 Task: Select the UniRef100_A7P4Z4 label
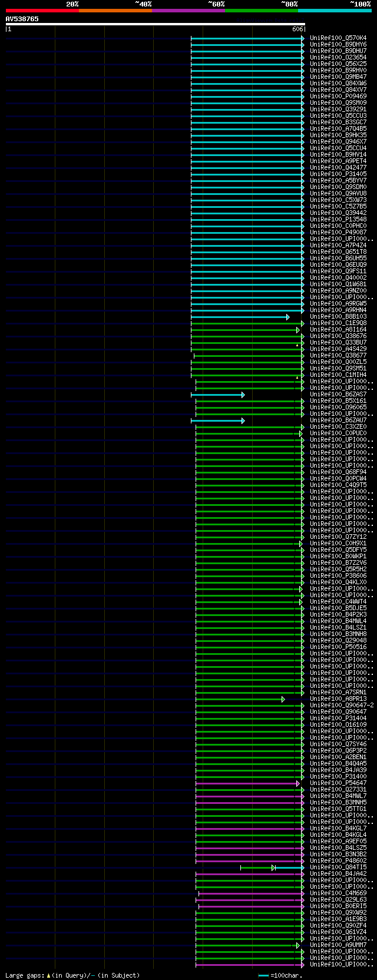[338, 246]
